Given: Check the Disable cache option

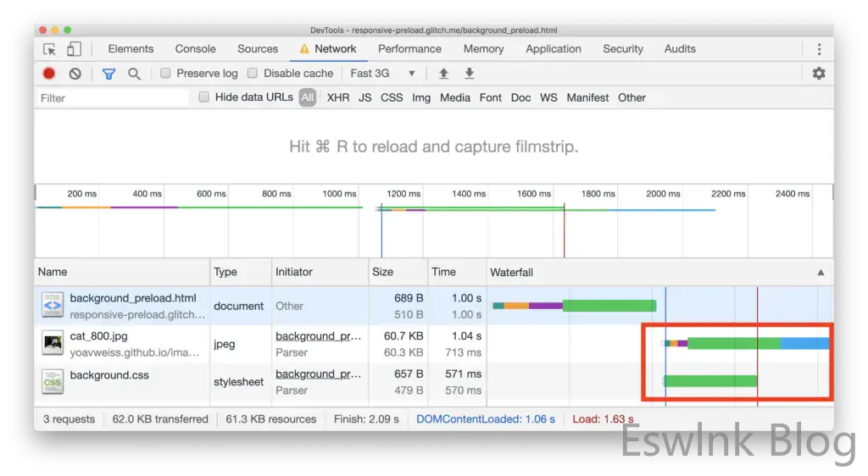Looking at the screenshot, I should click(253, 74).
